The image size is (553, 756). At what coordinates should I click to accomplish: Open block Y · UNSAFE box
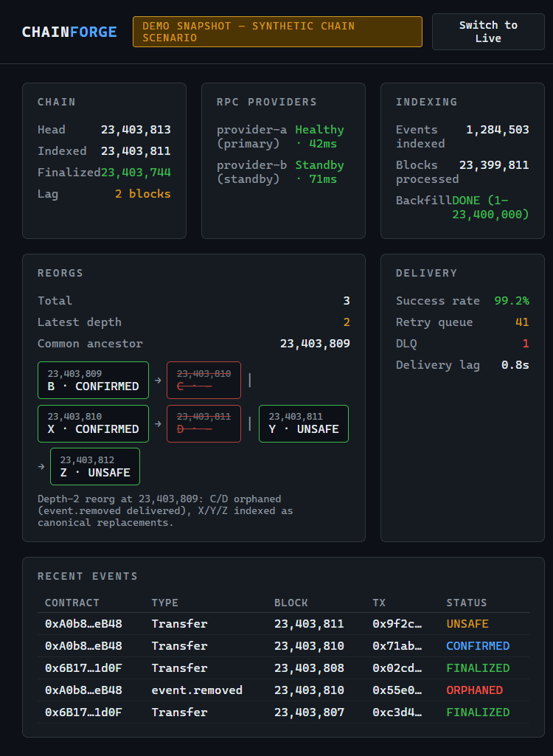point(304,424)
